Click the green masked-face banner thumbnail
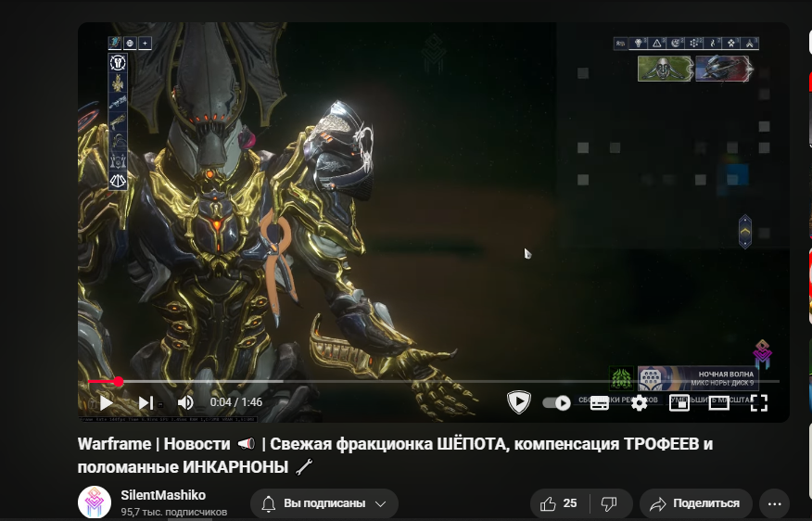 (x=665, y=69)
